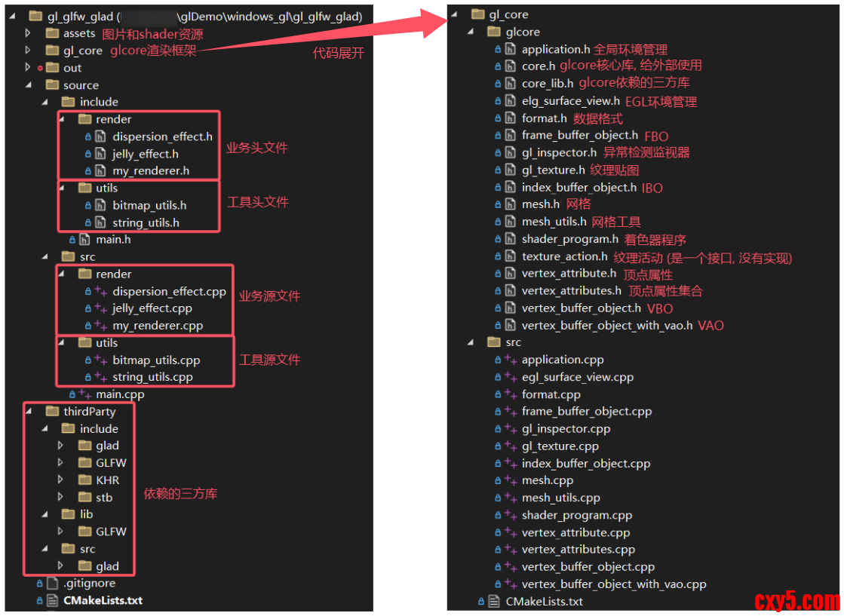
Task: Click the header icon beside gl_inspector.h
Action: [x=511, y=152]
